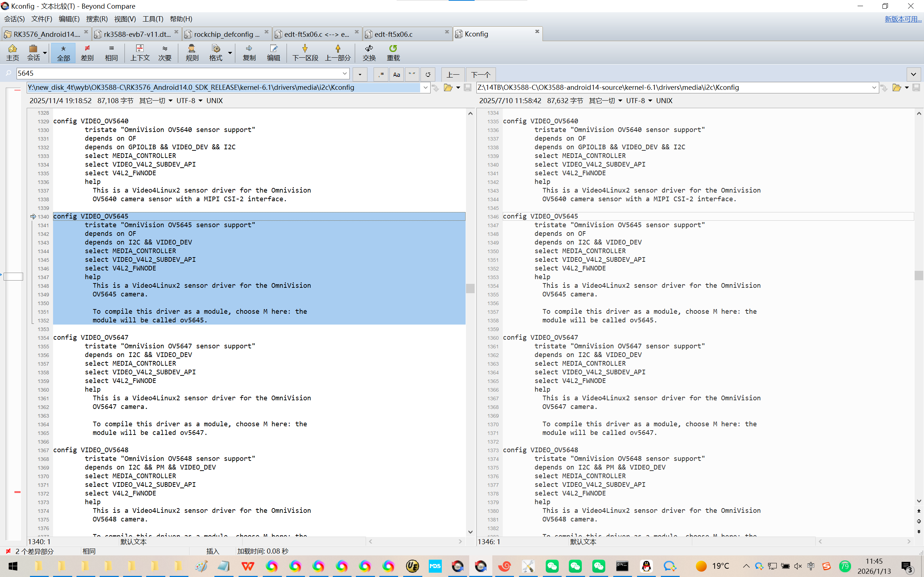Image resolution: width=924 pixels, height=577 pixels.
Task: Toggle Show Same (相同) filter
Action: click(111, 52)
